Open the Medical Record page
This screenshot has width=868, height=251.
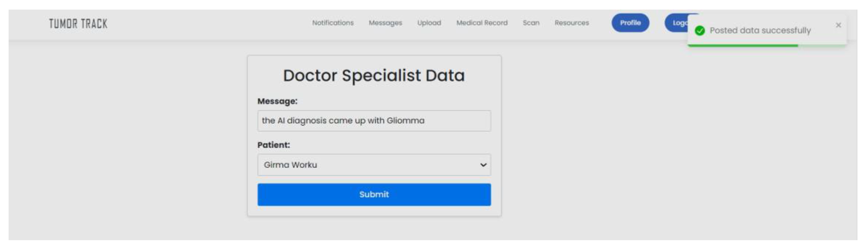(x=482, y=23)
